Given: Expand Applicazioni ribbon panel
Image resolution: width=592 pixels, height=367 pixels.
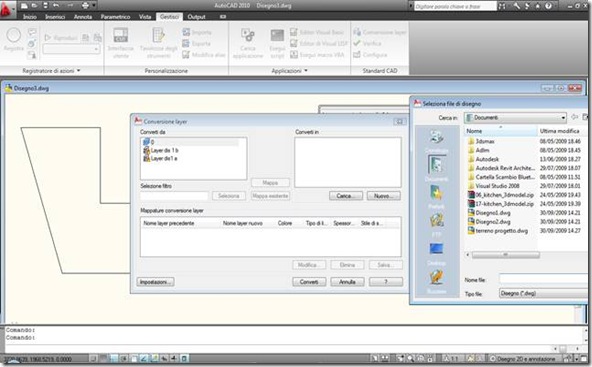Looking at the screenshot, I should coord(306,70).
